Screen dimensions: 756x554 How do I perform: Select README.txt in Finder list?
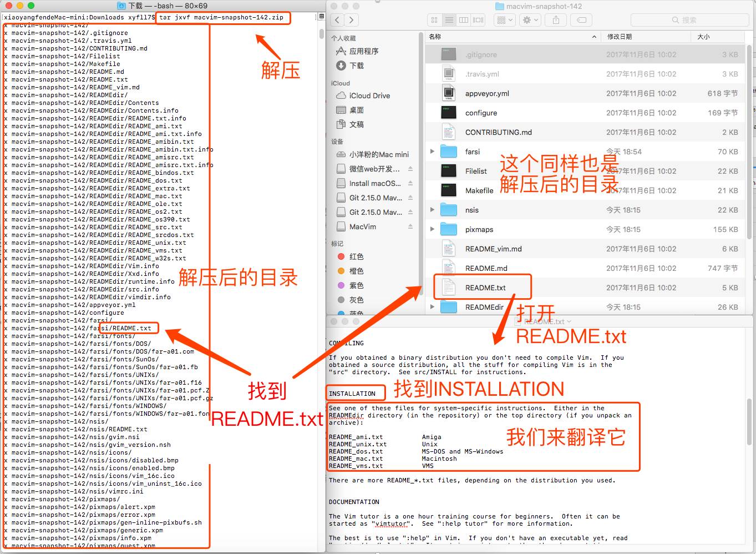click(485, 288)
